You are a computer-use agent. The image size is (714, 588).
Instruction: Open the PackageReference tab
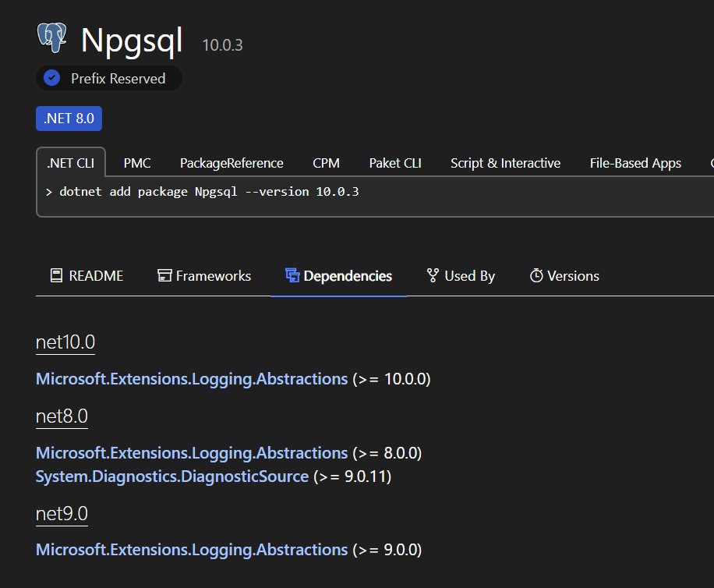(232, 163)
